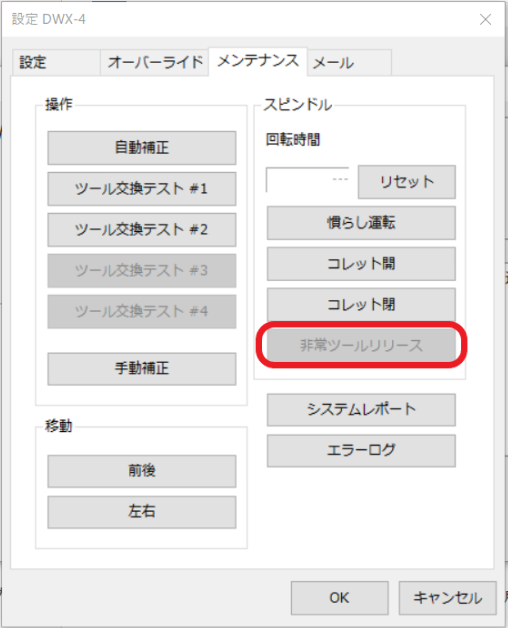
Task: Run ツール交換テスト #2
Action: [142, 229]
